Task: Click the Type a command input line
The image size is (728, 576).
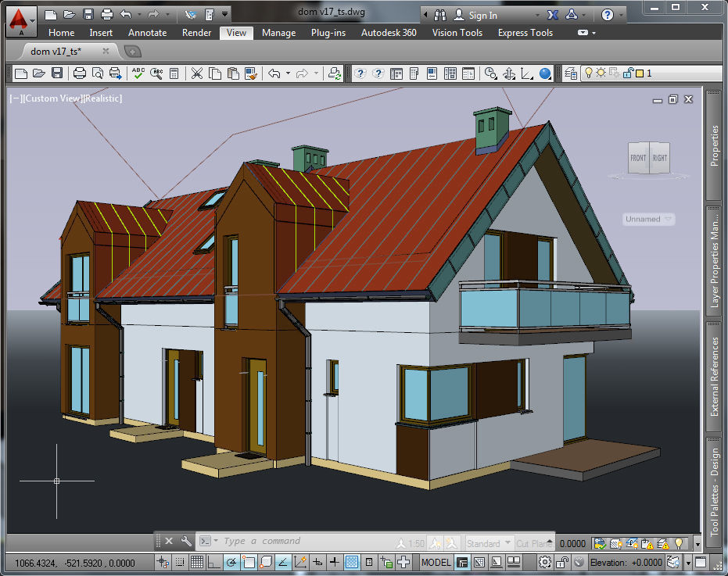Action: tap(266, 542)
